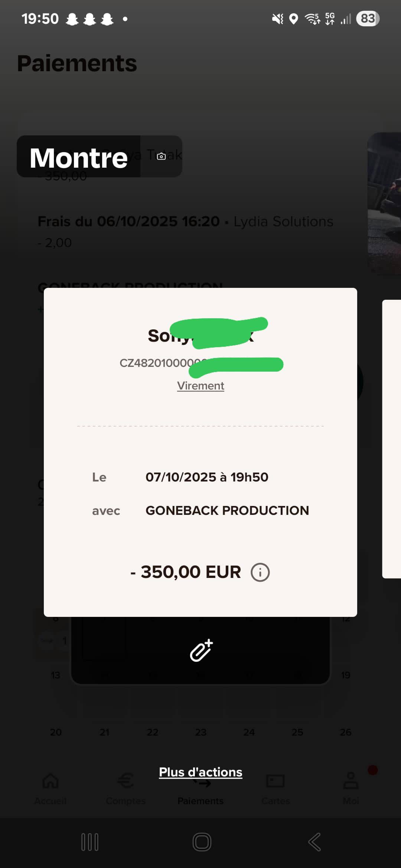Tap the camera icon next to Montre
Image resolution: width=401 pixels, height=868 pixels.
(161, 157)
